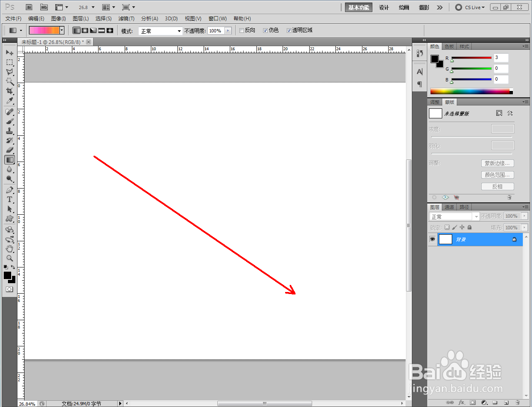This screenshot has width=532, height=407.
Task: Select the Gradient tool in toolbox
Action: 10,160
